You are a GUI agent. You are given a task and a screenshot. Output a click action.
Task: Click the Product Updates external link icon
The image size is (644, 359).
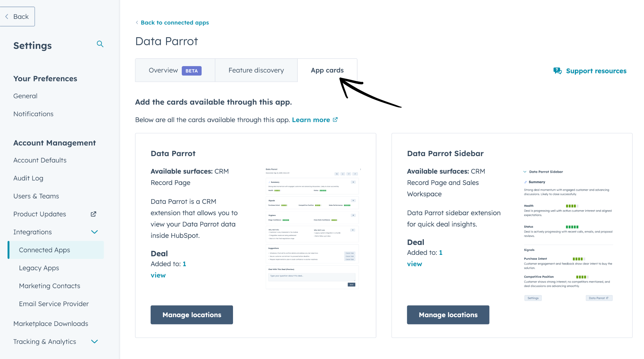pos(93,214)
